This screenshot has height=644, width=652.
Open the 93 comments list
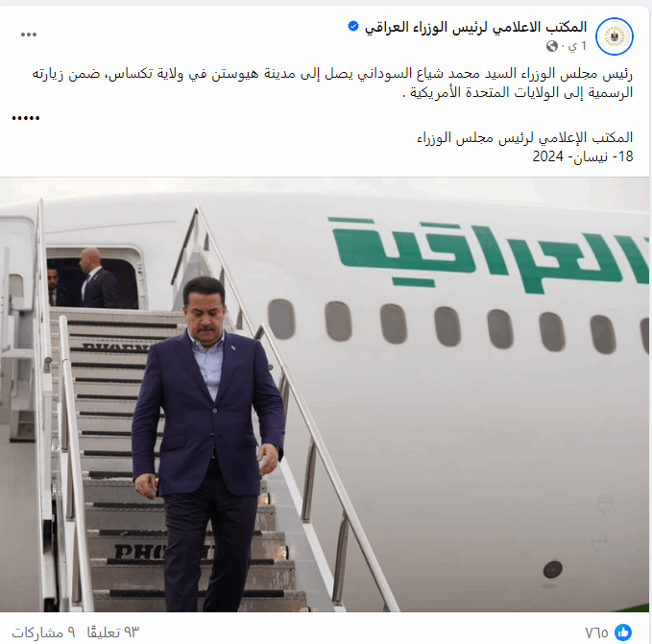(x=112, y=632)
